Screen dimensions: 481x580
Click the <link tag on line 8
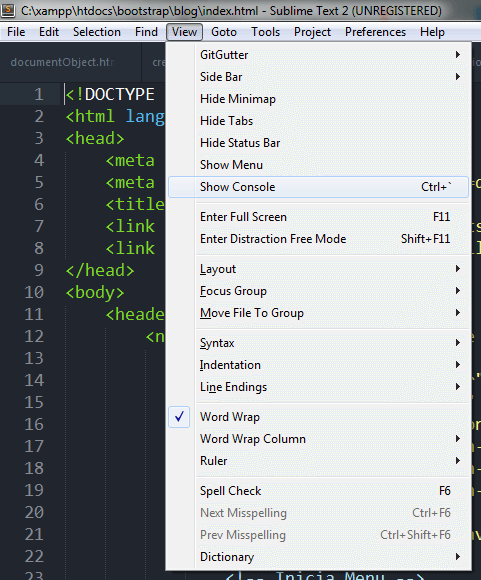click(x=130, y=249)
